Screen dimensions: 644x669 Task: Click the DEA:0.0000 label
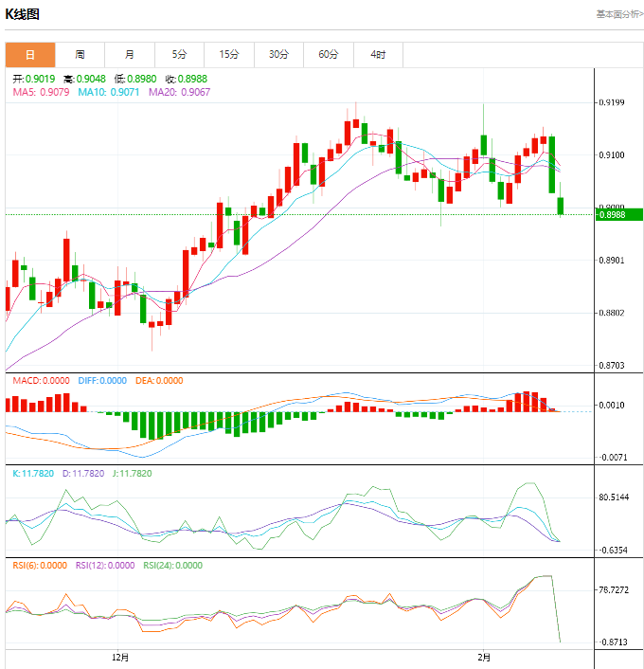[159, 381]
